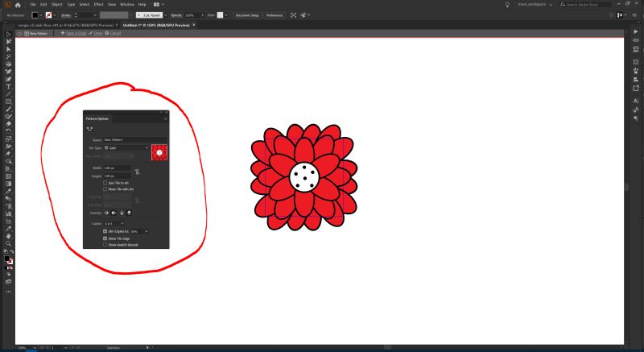
Task: Open the 3 pt. Round brush dropdown
Action: [166, 15]
